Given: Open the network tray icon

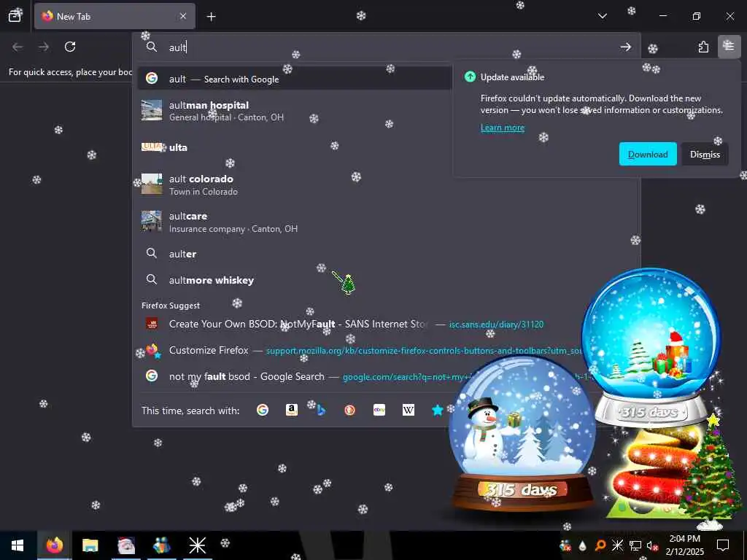Looking at the screenshot, I should coord(635,545).
